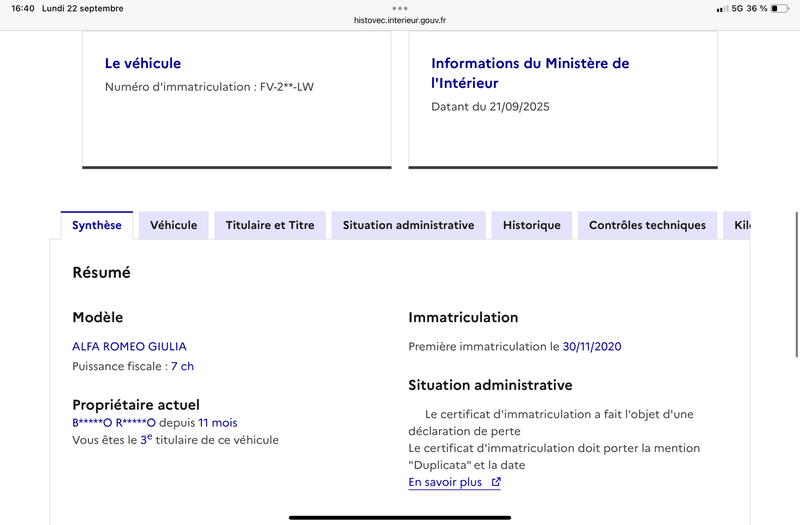The height and width of the screenshot is (525, 800).
Task: Open the Synthèse tab
Action: pos(97,225)
